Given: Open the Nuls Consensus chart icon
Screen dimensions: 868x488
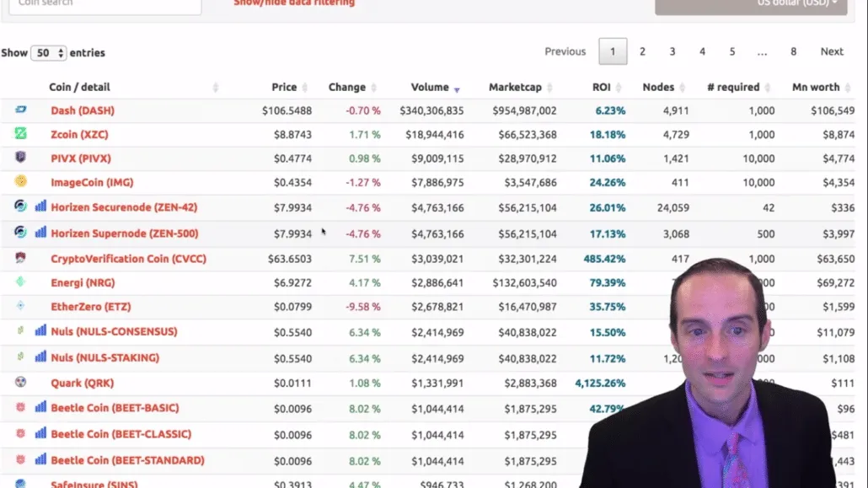Looking at the screenshot, I should 40,330.
